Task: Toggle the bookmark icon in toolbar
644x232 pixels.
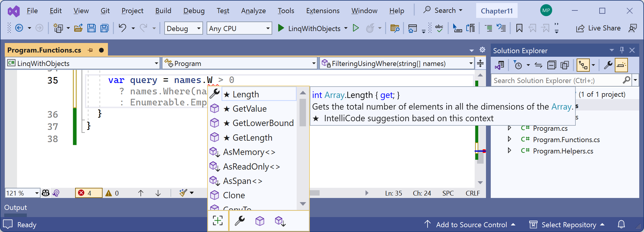Action: [x=519, y=28]
